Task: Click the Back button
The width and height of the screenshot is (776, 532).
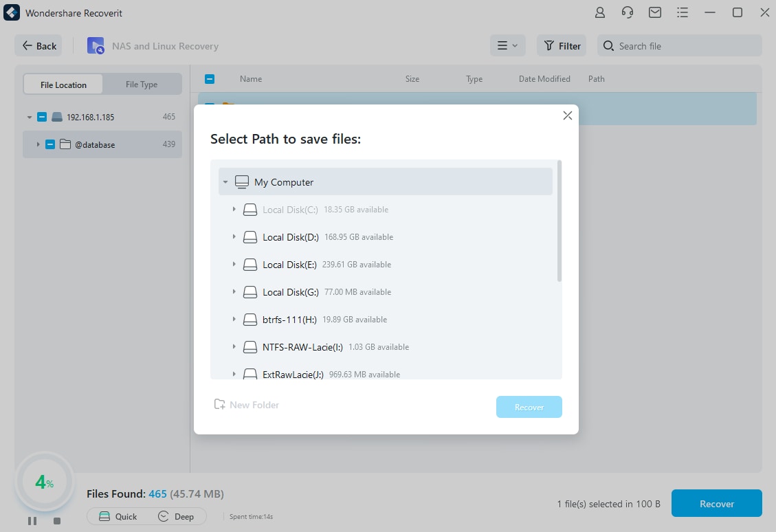Action: pyautogui.click(x=38, y=46)
